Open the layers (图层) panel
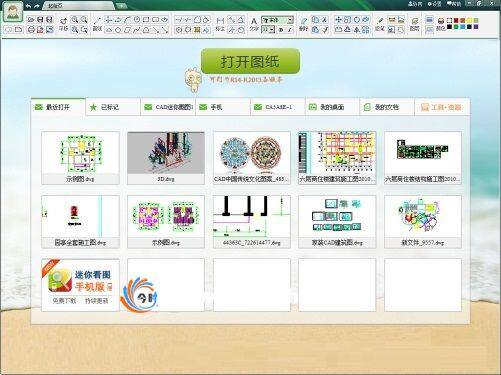 [x=414, y=24]
